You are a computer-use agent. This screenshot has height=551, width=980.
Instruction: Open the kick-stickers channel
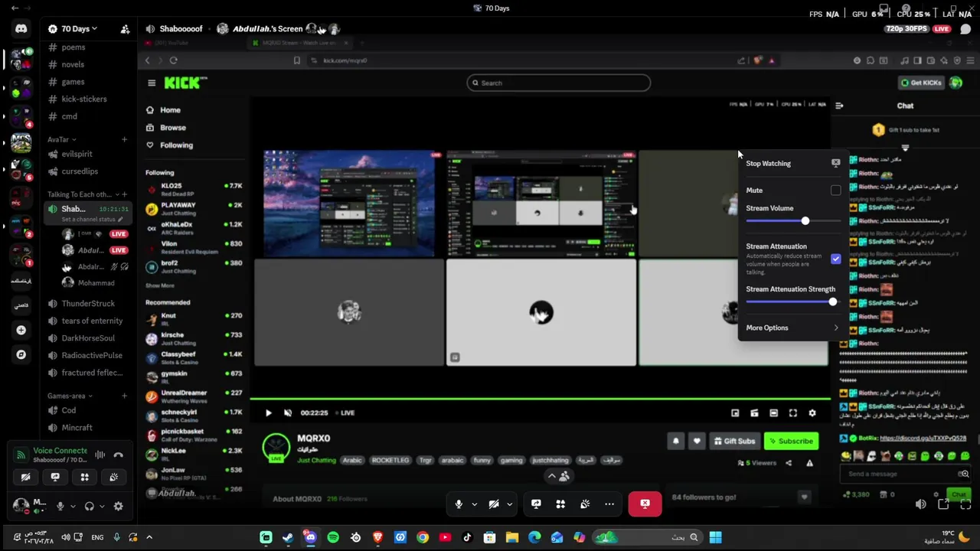click(84, 99)
